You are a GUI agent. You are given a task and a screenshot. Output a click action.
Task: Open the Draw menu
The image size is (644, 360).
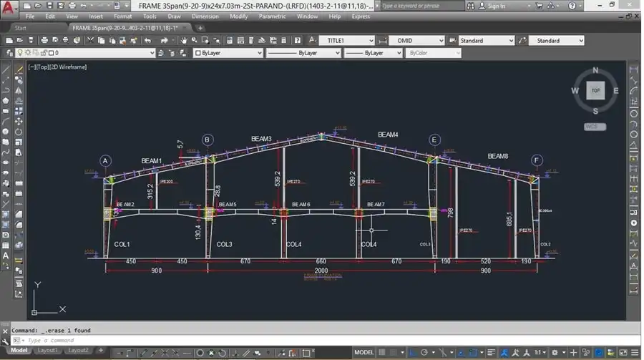174,16
